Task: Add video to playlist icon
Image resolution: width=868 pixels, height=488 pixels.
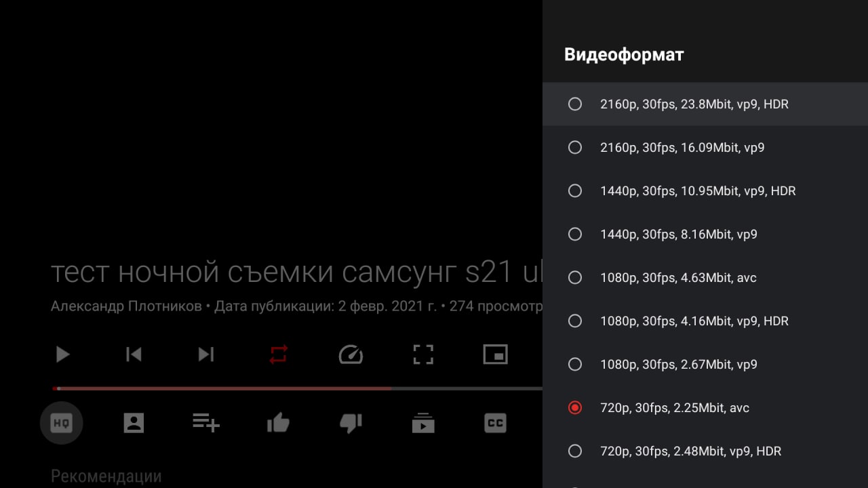Action: [x=206, y=424]
